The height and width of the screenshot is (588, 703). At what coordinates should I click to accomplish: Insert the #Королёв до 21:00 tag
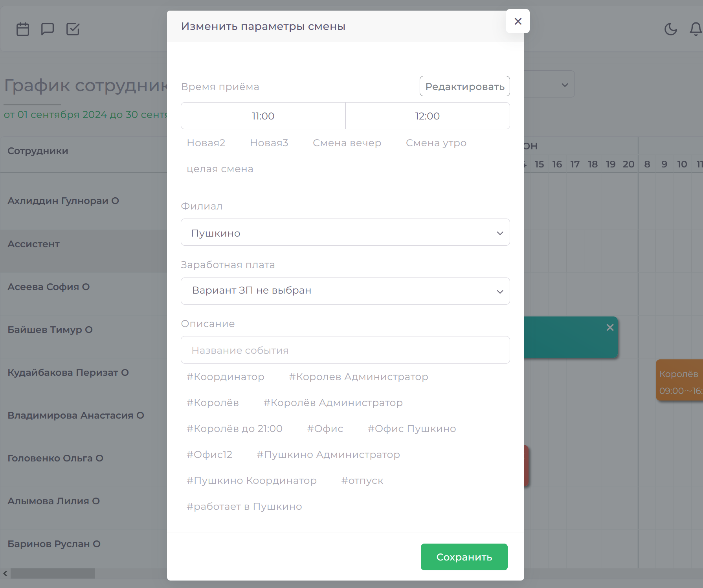pyautogui.click(x=235, y=428)
